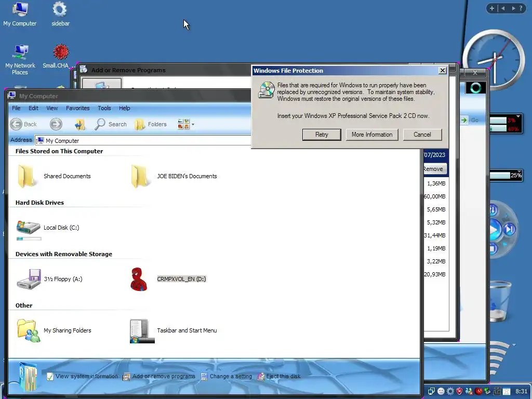
Task: Click the green Go arrow button
Action: tap(464, 120)
